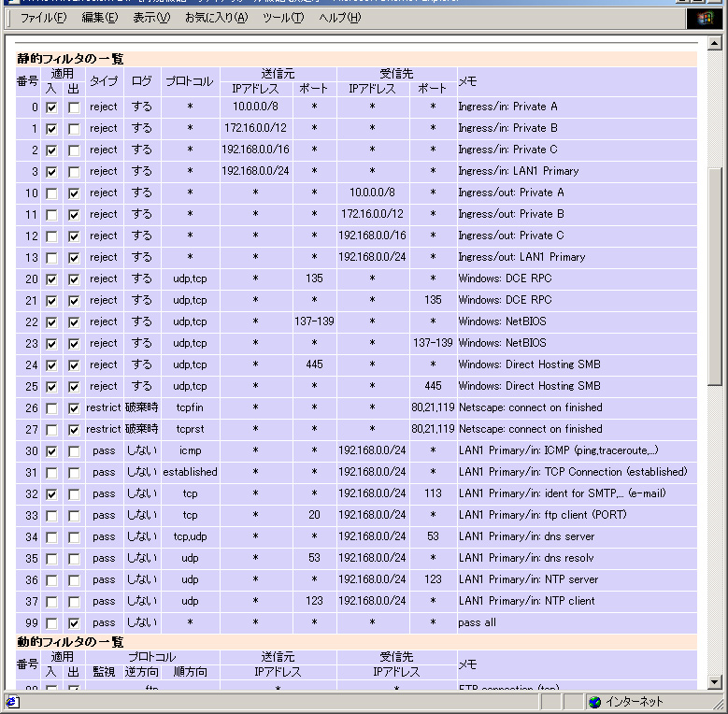Open the ツール(T) menu
Screen dimensions: 728x714
click(283, 18)
